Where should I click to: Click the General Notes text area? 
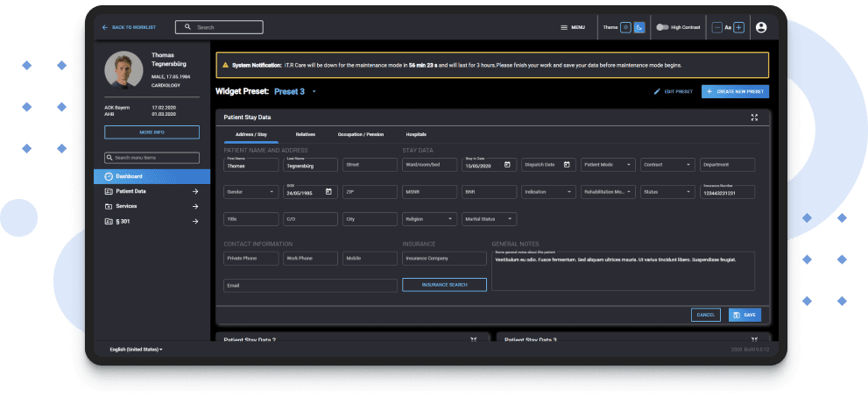[623, 271]
